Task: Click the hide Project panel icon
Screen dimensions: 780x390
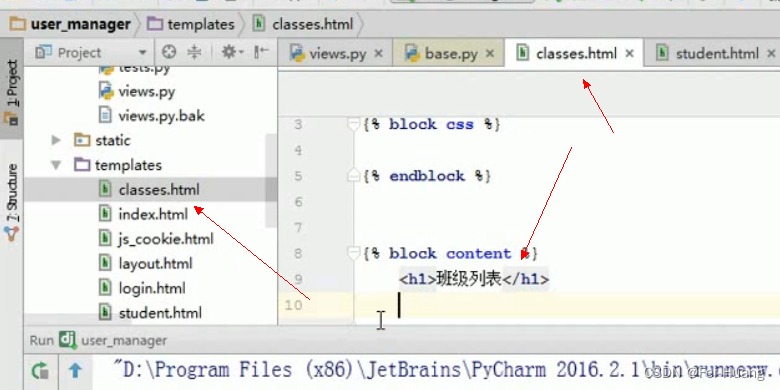Action: point(261,52)
